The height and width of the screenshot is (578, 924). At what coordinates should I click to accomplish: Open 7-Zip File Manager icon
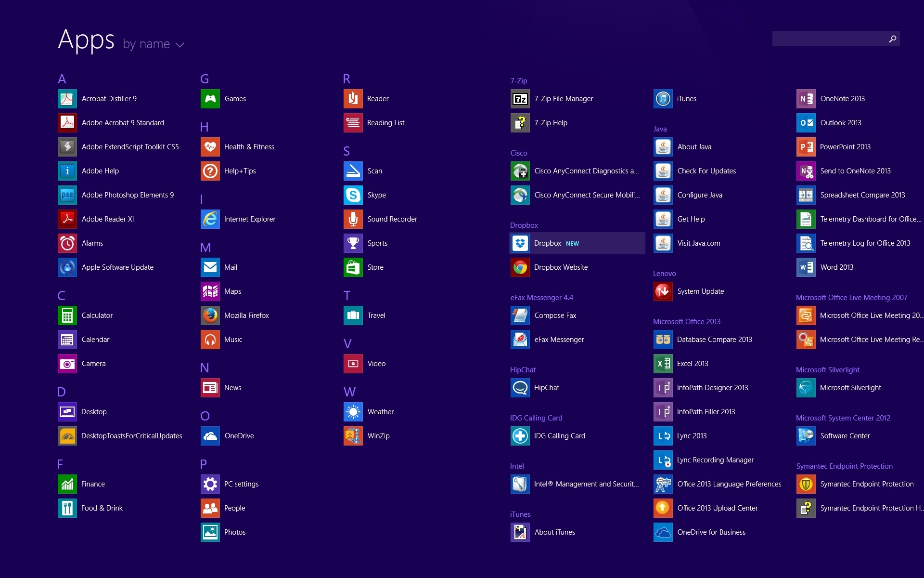[x=520, y=99]
